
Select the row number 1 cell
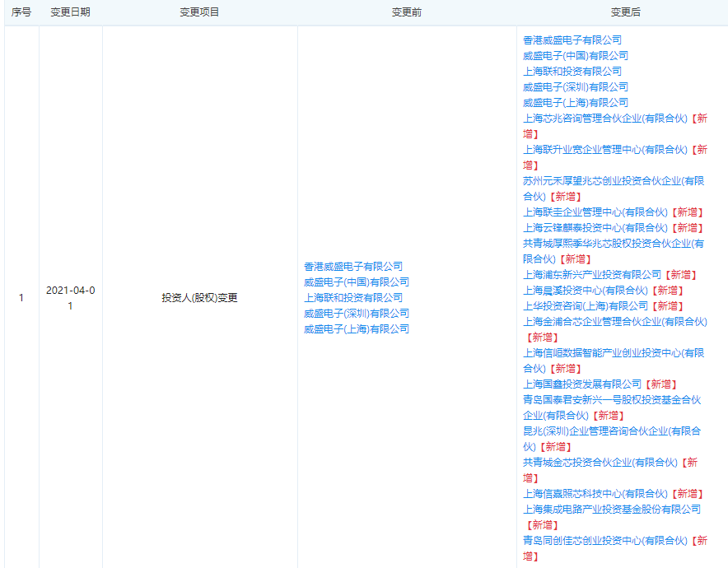[21, 298]
